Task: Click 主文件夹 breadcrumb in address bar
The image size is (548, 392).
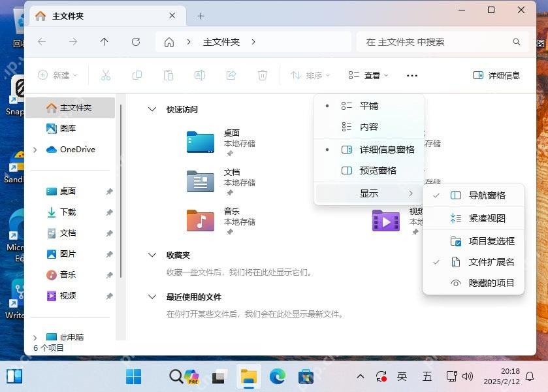Action: coord(221,42)
